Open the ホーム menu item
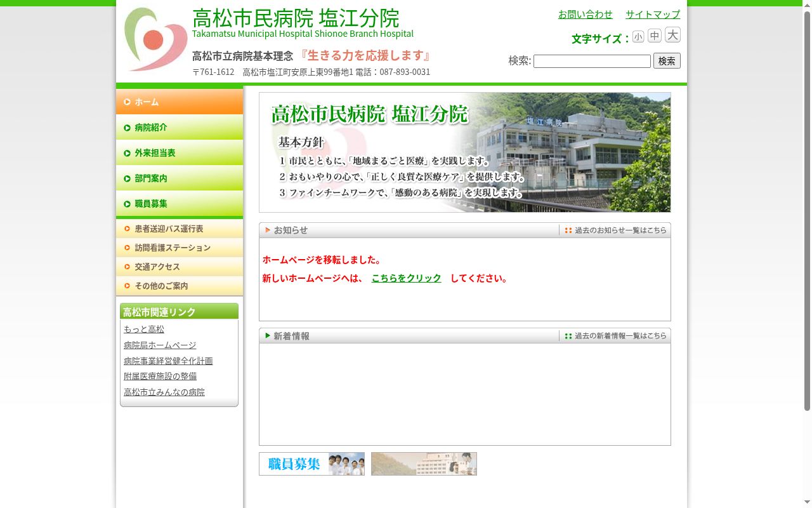Viewport: 812px width, 508px height. click(180, 102)
